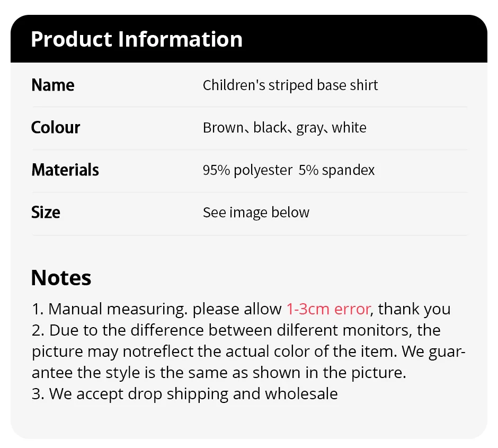
Task: Click the word "wholesale" in note three
Action: [x=301, y=394]
